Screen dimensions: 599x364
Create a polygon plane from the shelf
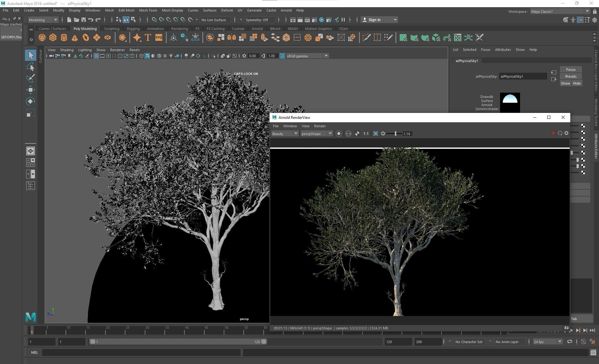tap(96, 38)
